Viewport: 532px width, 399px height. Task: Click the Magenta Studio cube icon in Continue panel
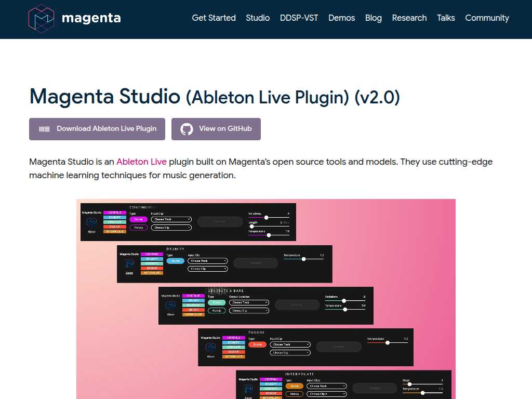[x=91, y=222]
